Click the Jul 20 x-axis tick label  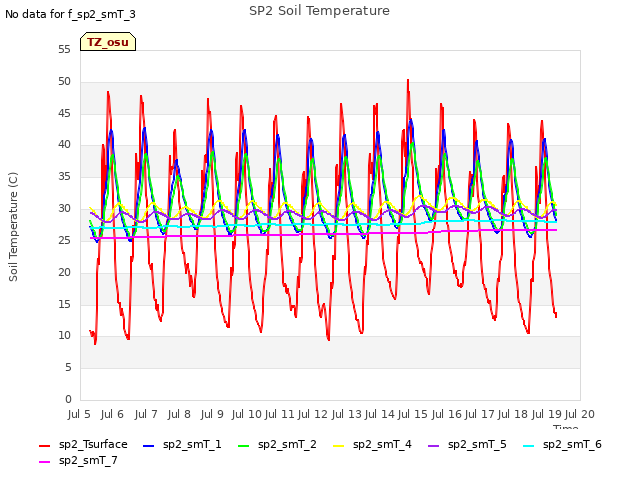(x=580, y=414)
